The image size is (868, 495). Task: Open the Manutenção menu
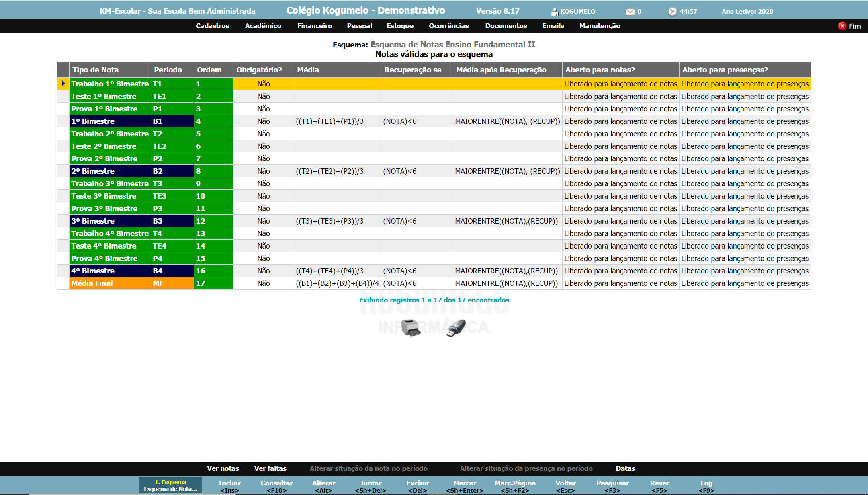(600, 26)
